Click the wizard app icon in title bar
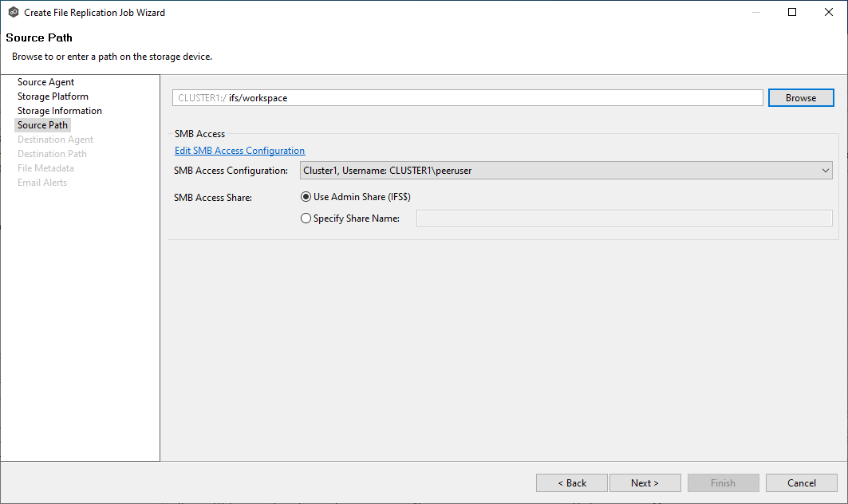The width and height of the screenshot is (848, 504). click(x=13, y=13)
